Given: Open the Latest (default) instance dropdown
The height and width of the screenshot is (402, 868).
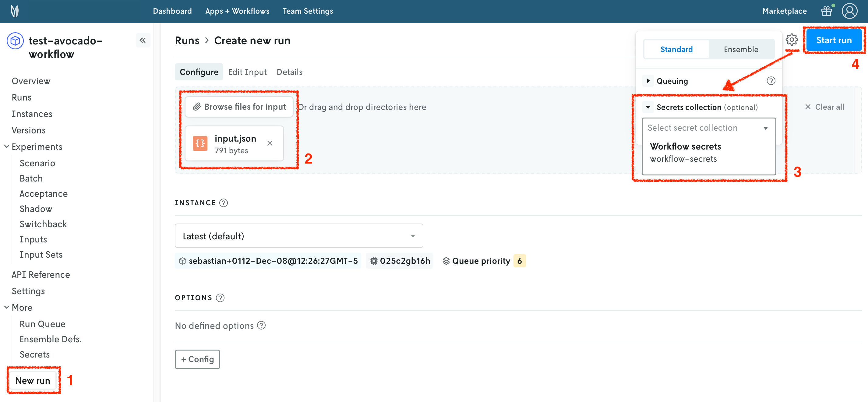Looking at the screenshot, I should pos(298,236).
